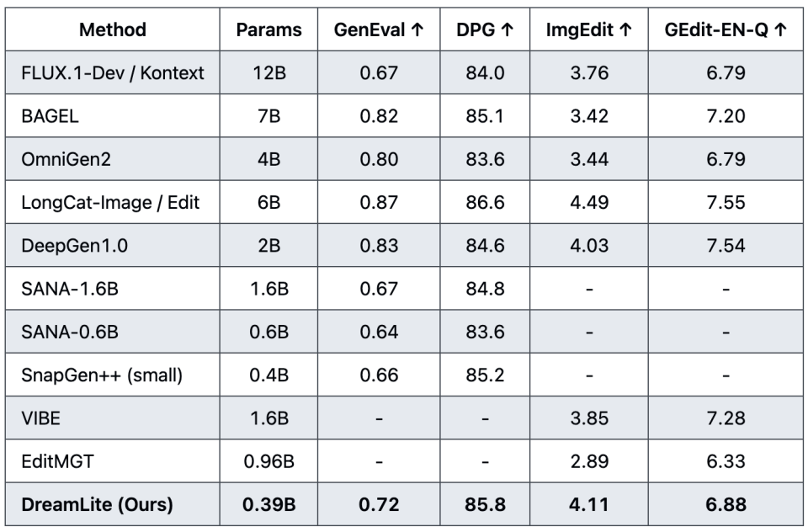Click the 0.39B params value
The image size is (808, 532).
point(268,504)
